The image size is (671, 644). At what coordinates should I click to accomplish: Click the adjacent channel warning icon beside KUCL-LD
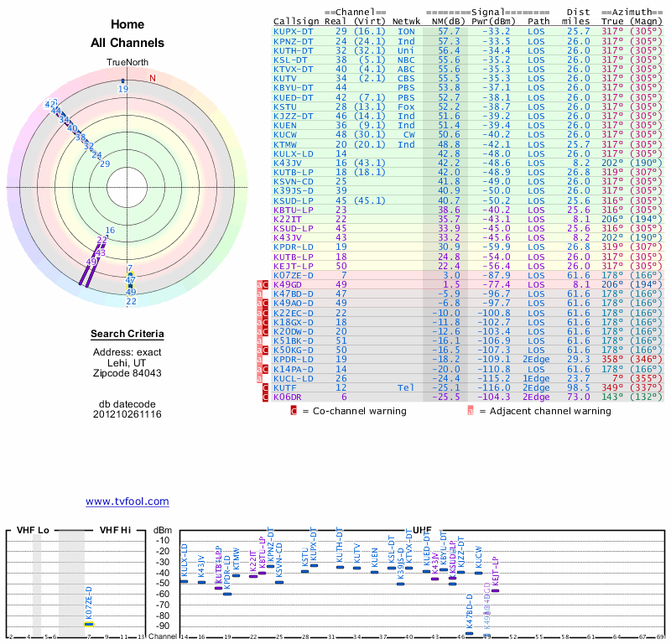click(259, 378)
